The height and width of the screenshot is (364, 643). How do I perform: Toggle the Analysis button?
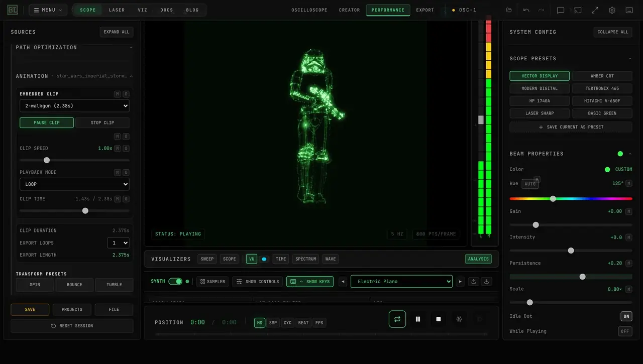pos(478,259)
